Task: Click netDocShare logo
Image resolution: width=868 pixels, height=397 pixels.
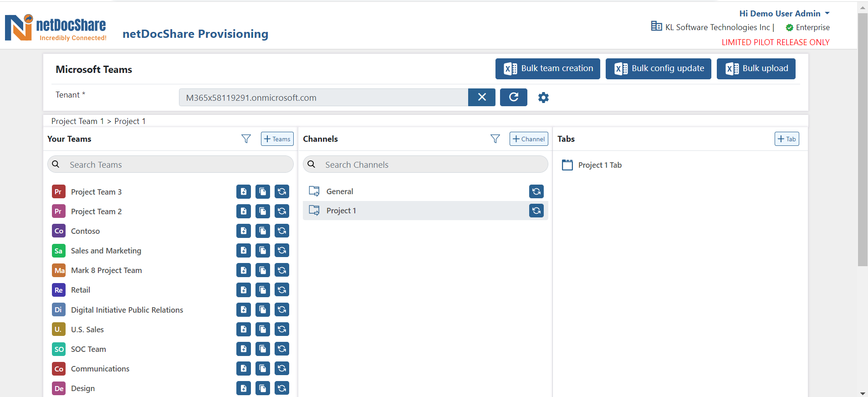Action: tap(56, 28)
